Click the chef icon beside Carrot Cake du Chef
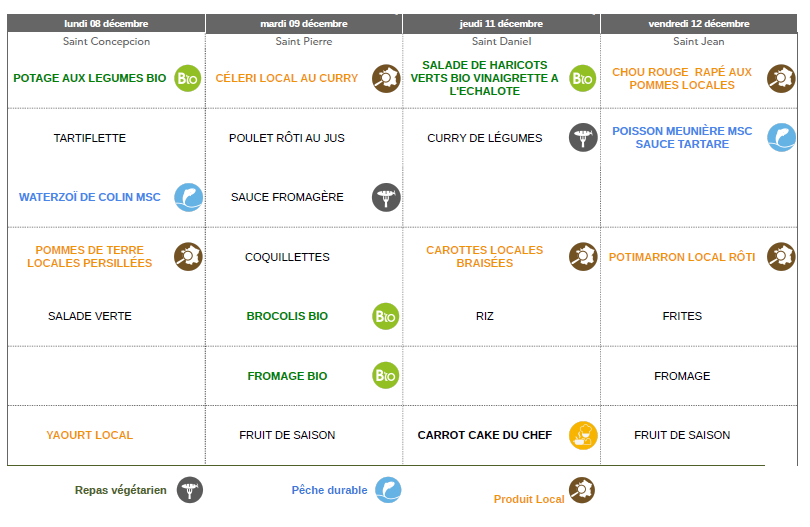The width and height of the screenshot is (810, 527). coord(583,435)
